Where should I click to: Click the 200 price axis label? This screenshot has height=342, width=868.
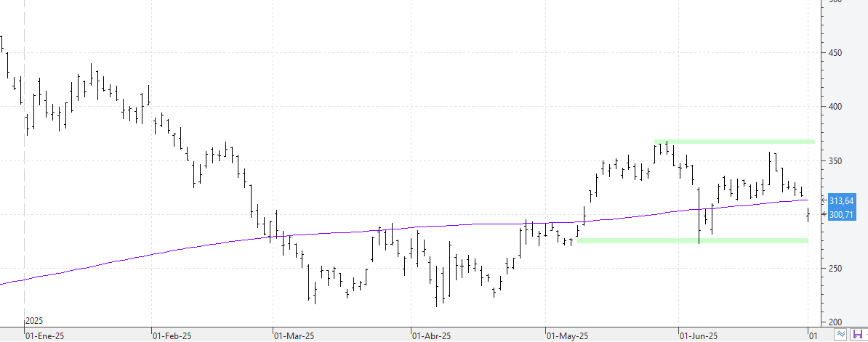point(835,322)
